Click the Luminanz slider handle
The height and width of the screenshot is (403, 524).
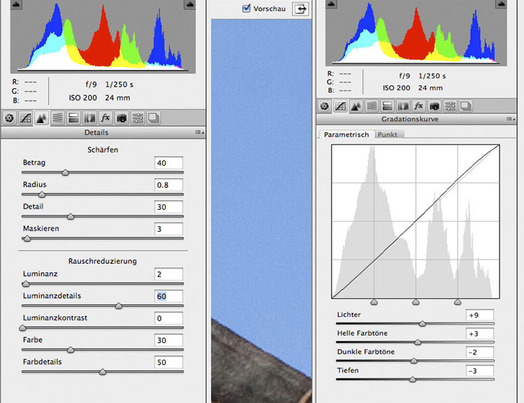(26, 284)
